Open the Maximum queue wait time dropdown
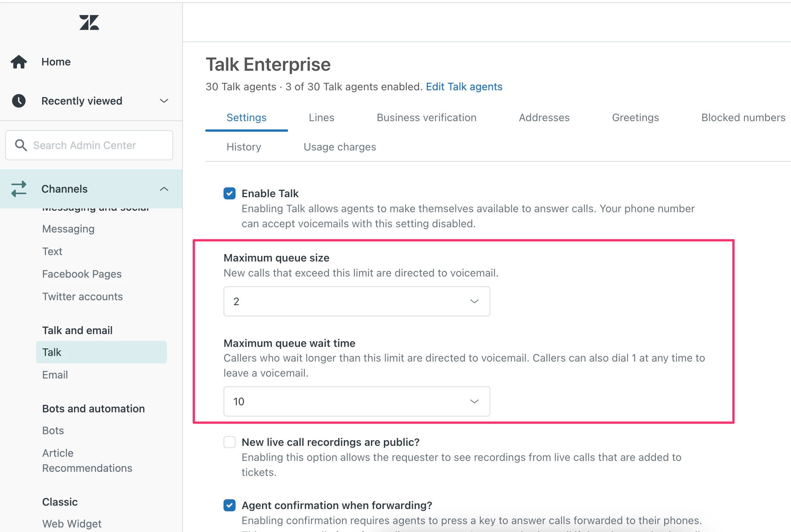791x532 pixels. coord(356,401)
